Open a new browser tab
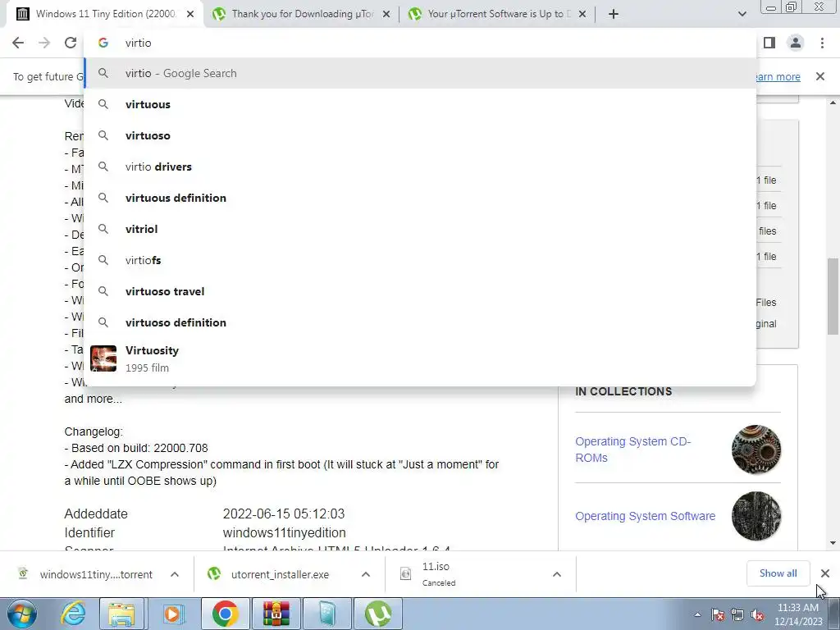 pyautogui.click(x=614, y=14)
